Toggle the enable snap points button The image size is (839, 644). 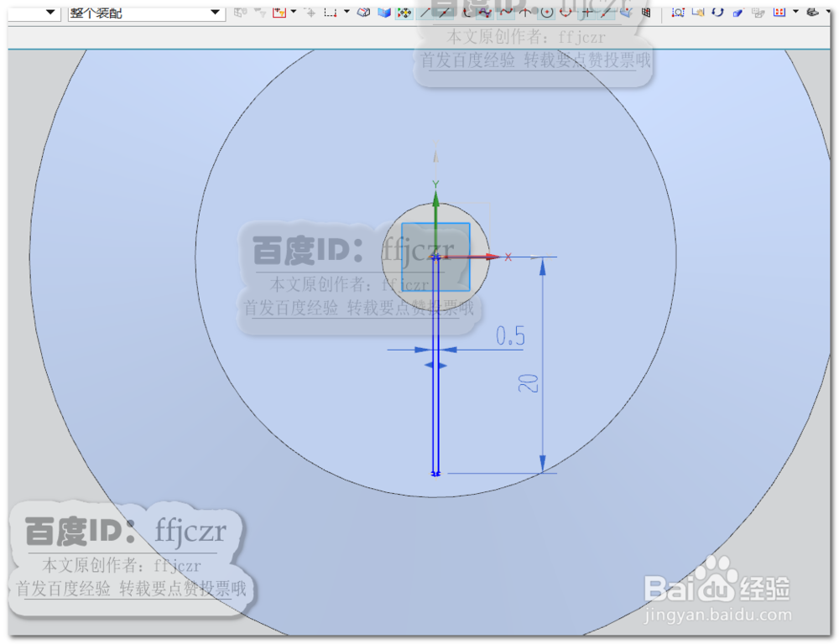tap(404, 12)
